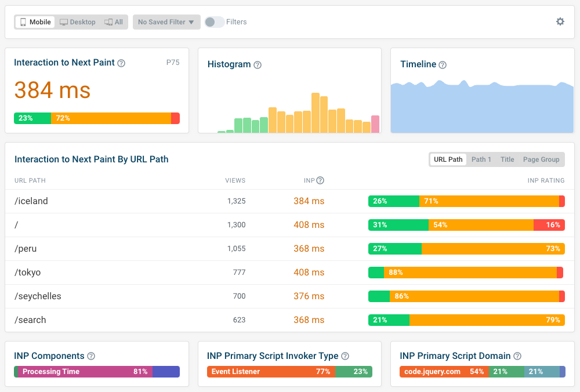Click the Histogram question mark icon
The height and width of the screenshot is (392, 580).
pyautogui.click(x=258, y=64)
